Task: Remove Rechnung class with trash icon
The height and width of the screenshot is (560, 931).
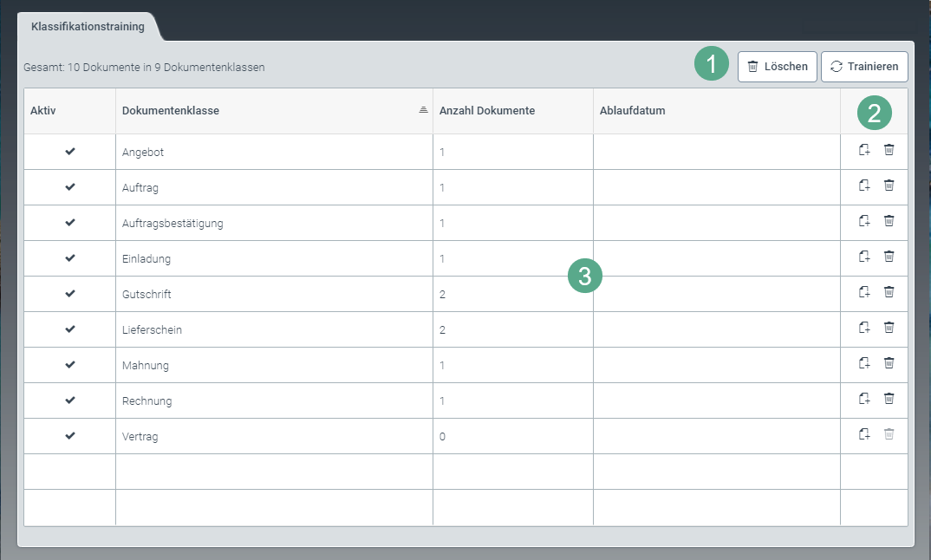Action: [x=889, y=399]
